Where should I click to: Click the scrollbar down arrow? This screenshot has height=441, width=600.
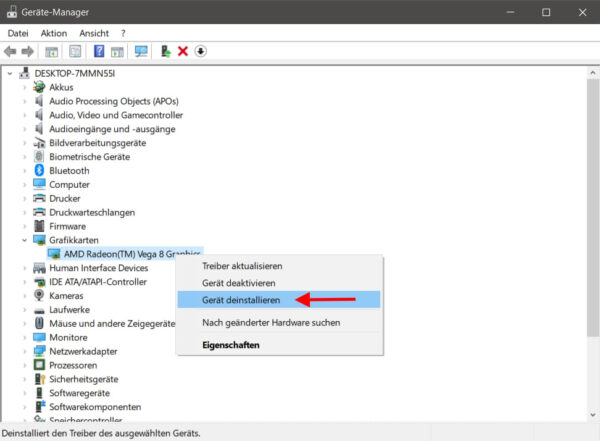(x=593, y=415)
